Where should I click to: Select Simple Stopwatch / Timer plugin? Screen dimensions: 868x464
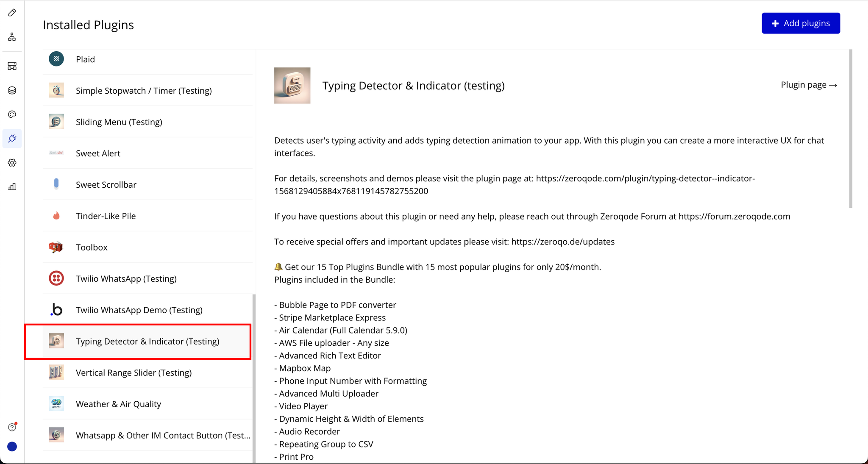[x=144, y=91]
